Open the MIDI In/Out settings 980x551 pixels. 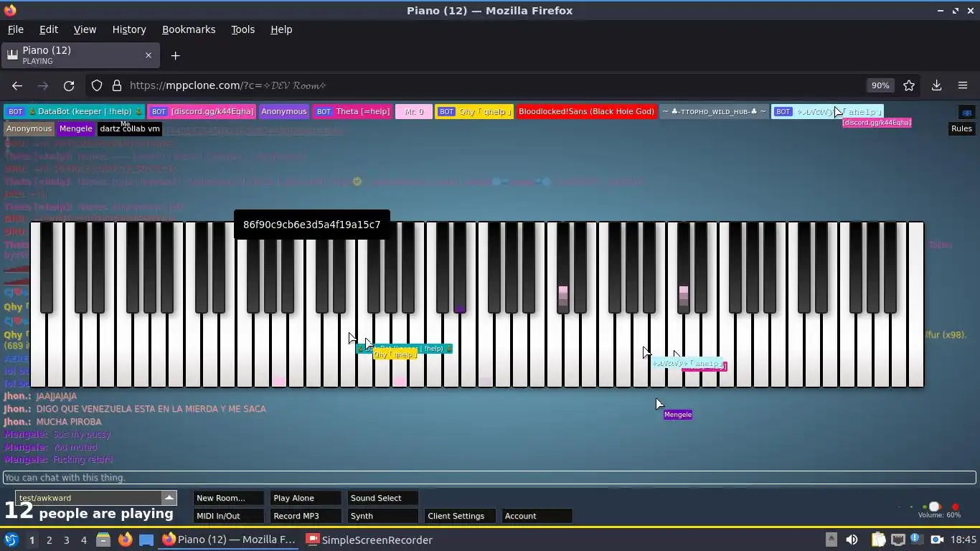pos(228,516)
